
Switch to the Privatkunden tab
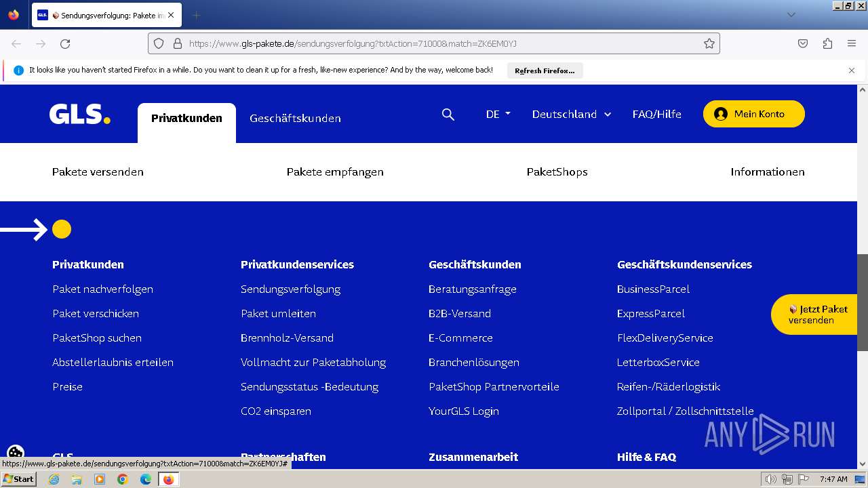[186, 119]
